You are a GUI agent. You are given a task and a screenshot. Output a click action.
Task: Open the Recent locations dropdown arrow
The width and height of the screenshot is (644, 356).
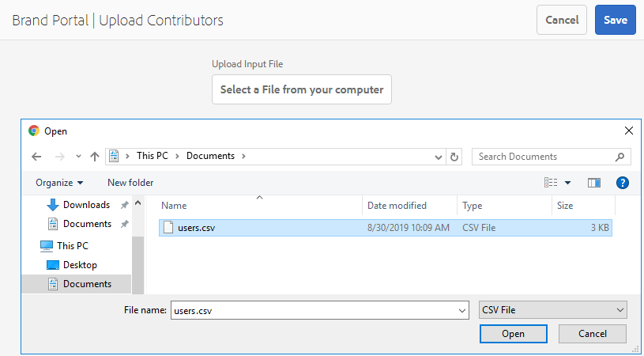coord(78,157)
